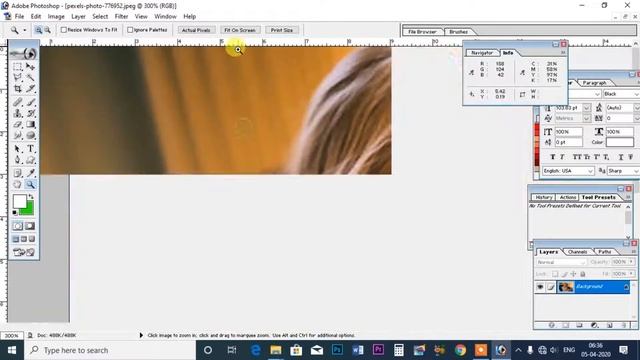Viewport: 640px width, 360px height.
Task: Click the Actual Pixels button
Action: (x=196, y=30)
